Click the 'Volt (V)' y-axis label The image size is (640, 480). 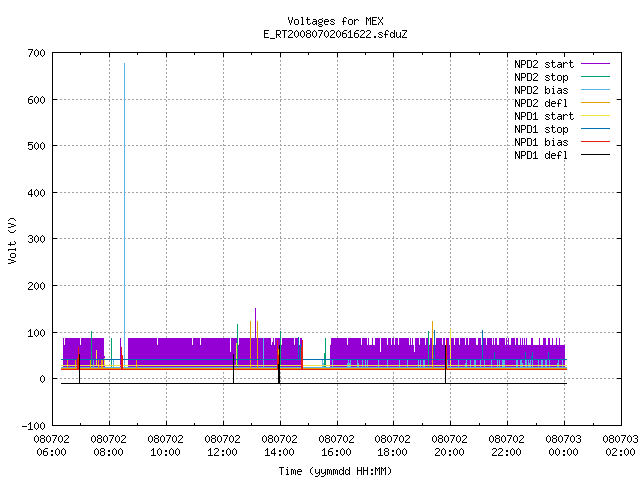point(12,240)
